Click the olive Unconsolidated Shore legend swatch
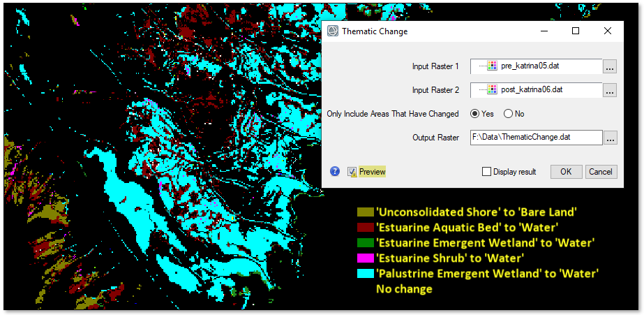This screenshot has width=644, height=315. (x=365, y=212)
